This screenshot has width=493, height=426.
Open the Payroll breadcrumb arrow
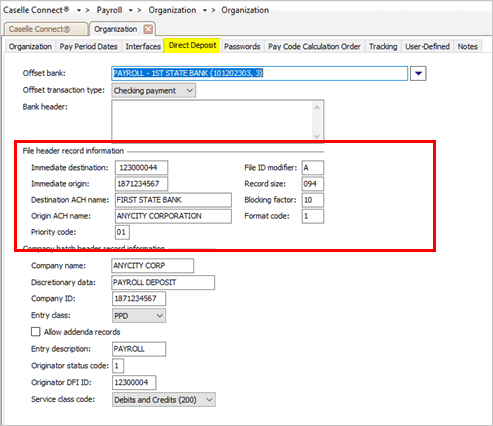click(131, 10)
